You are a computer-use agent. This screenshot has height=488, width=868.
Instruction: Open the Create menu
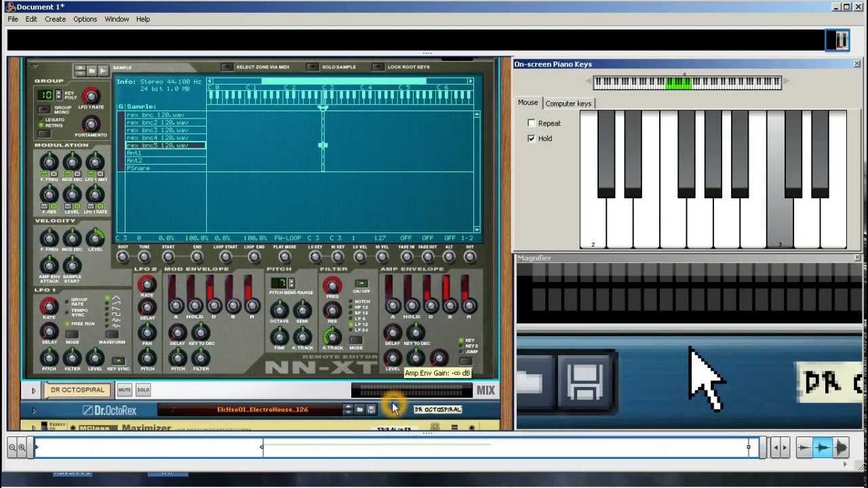(x=56, y=19)
